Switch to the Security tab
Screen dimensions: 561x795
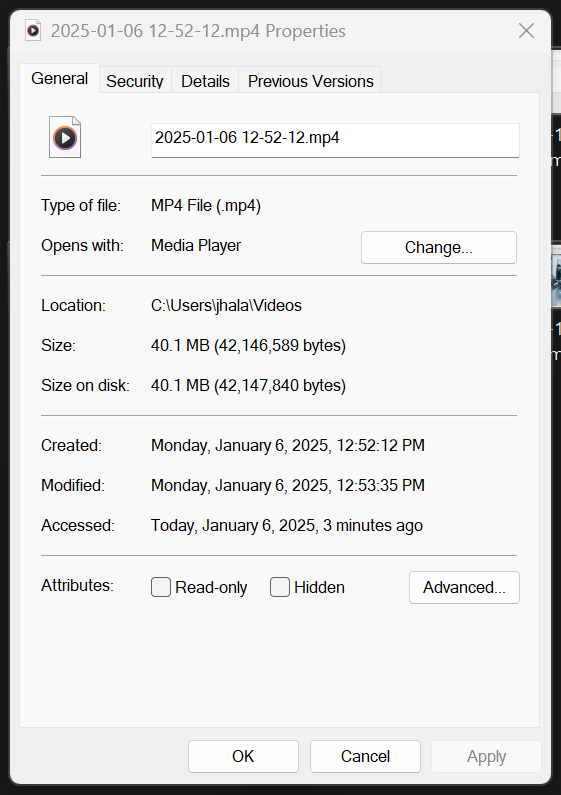pyautogui.click(x=135, y=81)
